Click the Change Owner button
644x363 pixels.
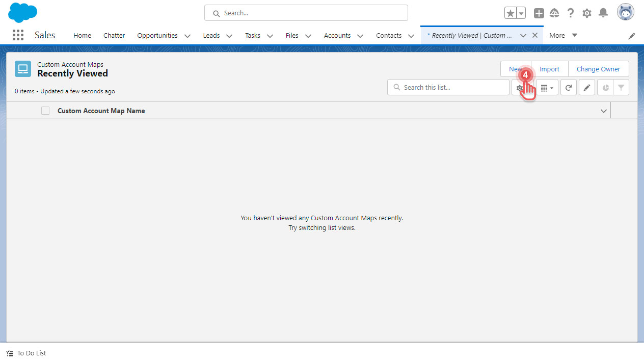(x=598, y=69)
